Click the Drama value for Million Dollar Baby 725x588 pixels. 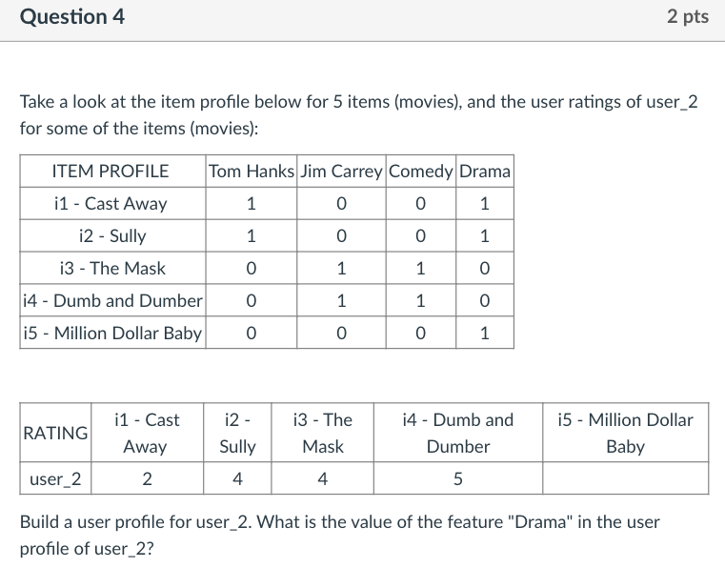(485, 334)
